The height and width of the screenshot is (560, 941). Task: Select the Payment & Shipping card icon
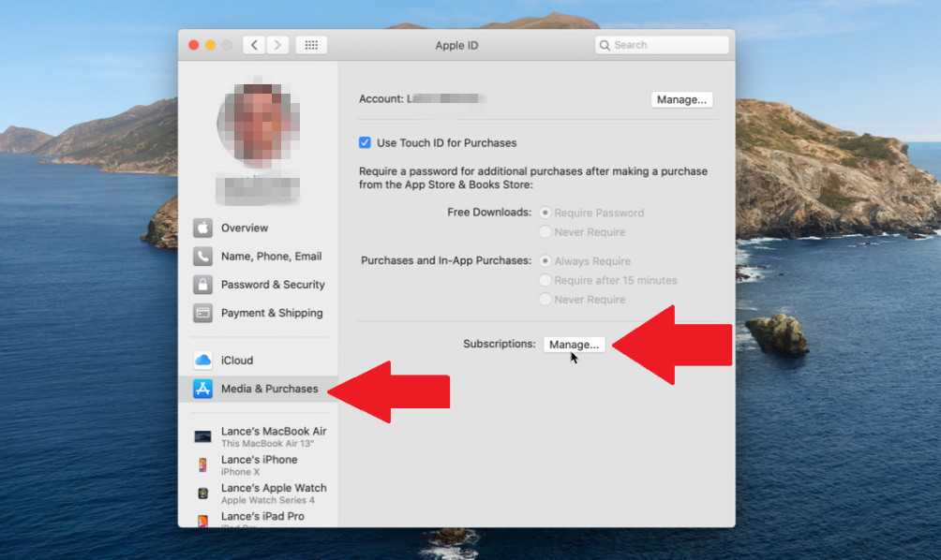tap(202, 313)
